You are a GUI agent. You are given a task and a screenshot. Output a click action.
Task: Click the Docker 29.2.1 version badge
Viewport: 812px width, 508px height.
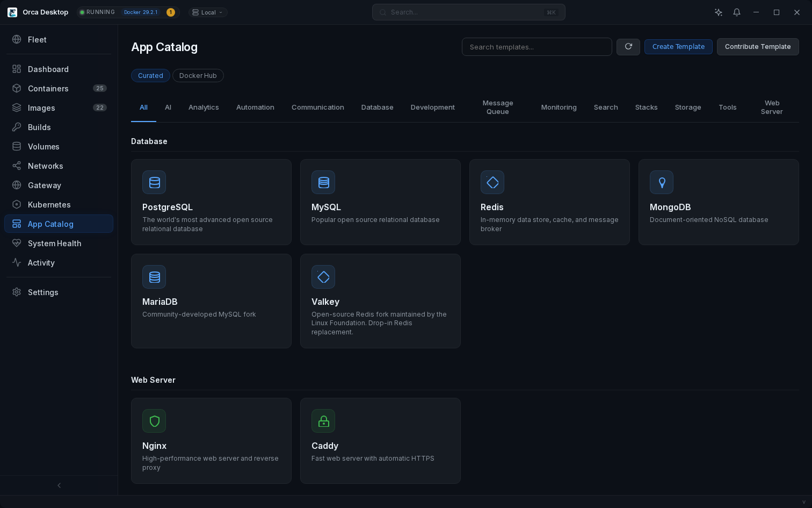pyautogui.click(x=141, y=12)
